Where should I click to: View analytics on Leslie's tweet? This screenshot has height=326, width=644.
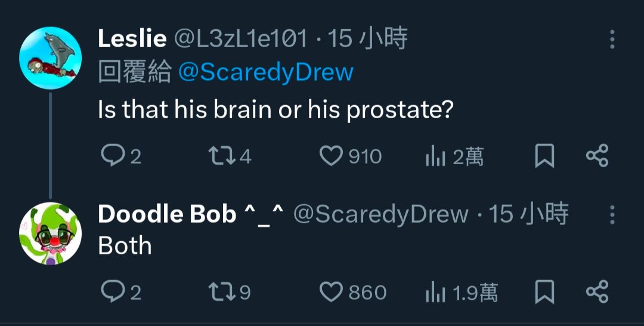coord(435,156)
